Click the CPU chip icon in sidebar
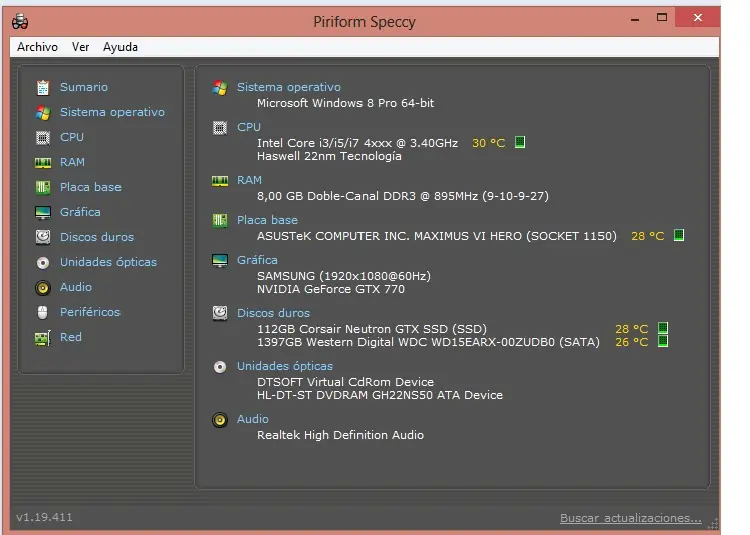 (x=43, y=138)
